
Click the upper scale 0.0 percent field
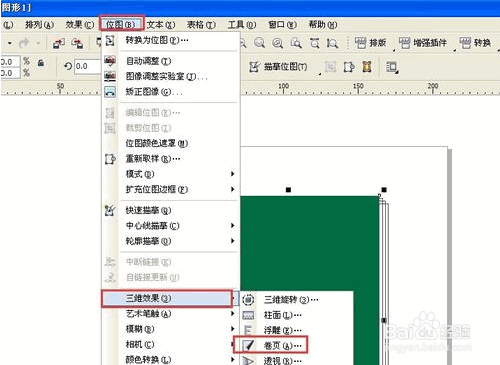click(10, 62)
